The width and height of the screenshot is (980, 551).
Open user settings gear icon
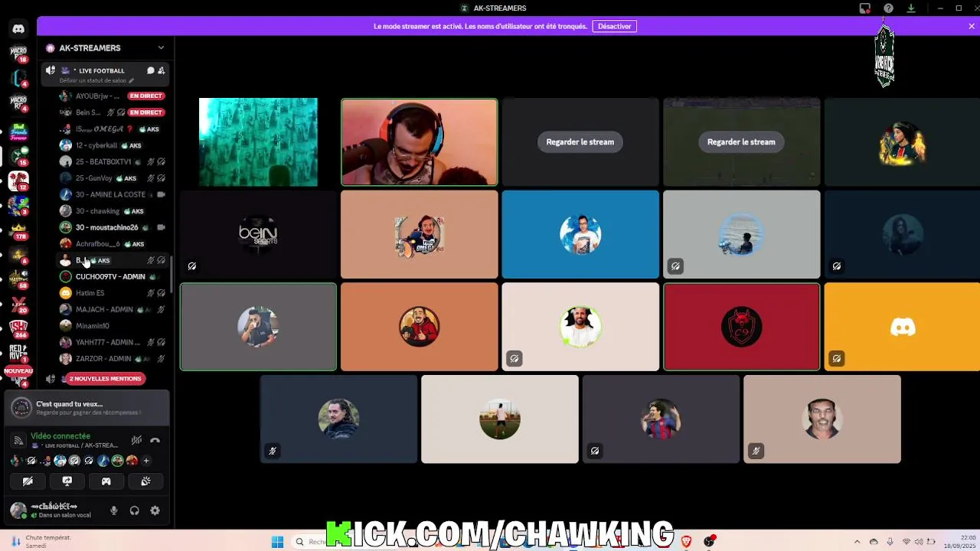tap(155, 510)
